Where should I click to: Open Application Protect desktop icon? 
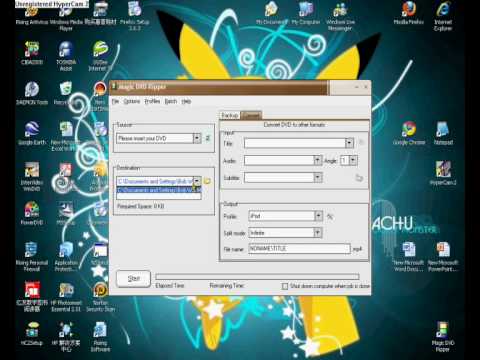point(66,256)
